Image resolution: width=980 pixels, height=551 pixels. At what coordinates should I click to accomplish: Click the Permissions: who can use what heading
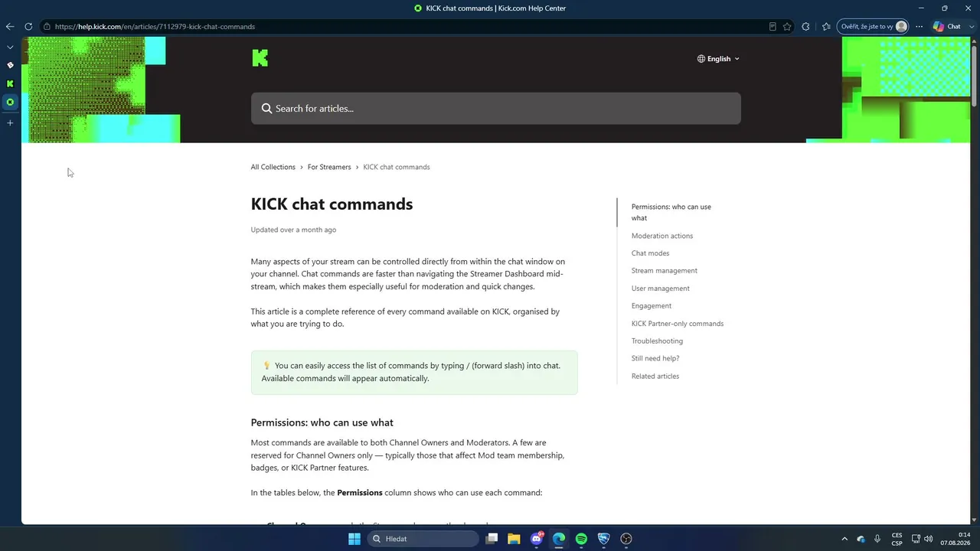click(x=322, y=422)
